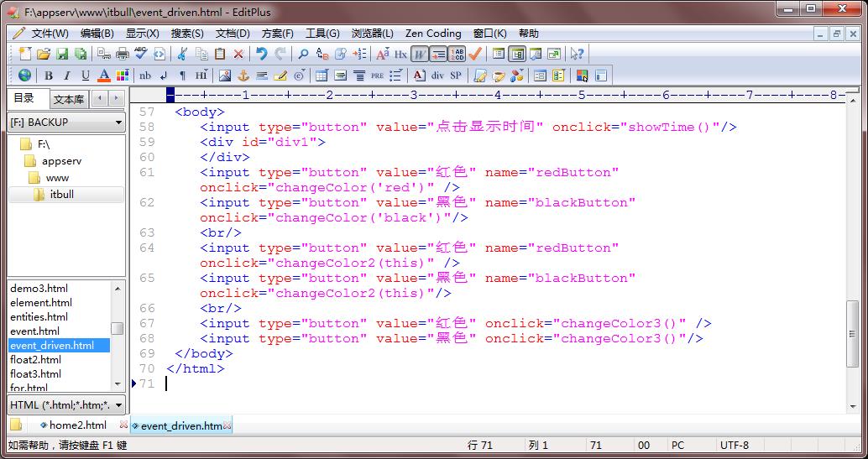Select the www folder in the tree
The image size is (868, 459).
tap(57, 178)
